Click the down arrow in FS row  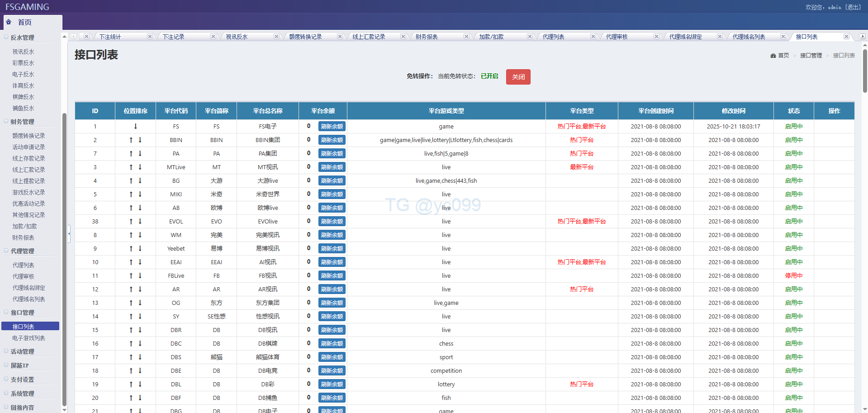pyautogui.click(x=136, y=127)
